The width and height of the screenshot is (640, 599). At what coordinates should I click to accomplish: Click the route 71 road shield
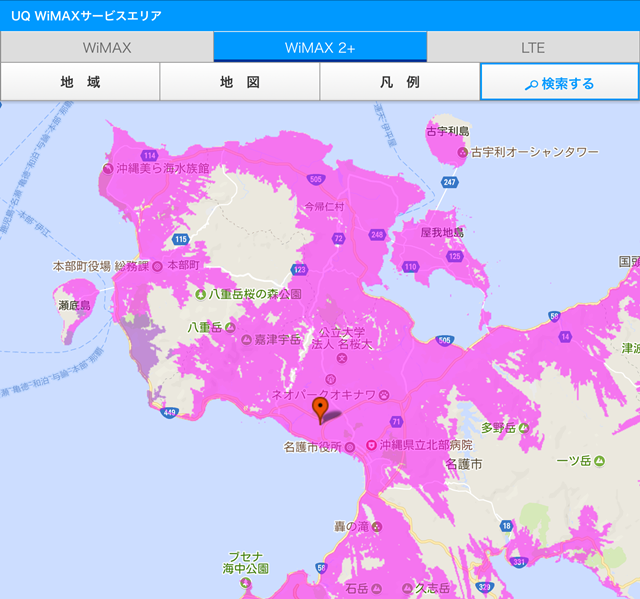396,422
